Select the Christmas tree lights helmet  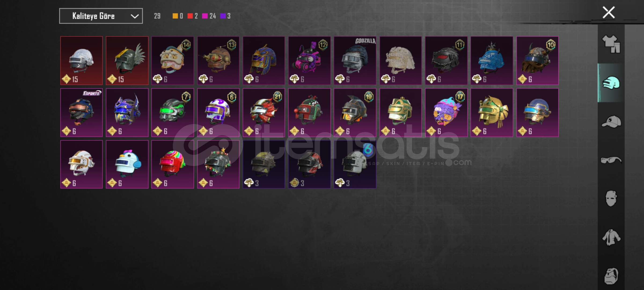click(x=218, y=164)
